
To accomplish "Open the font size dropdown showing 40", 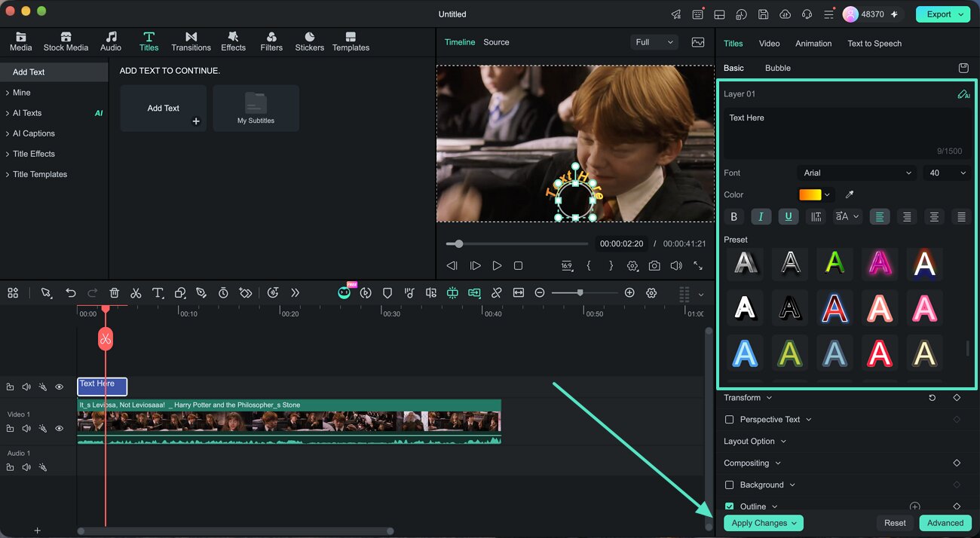I will tap(947, 173).
